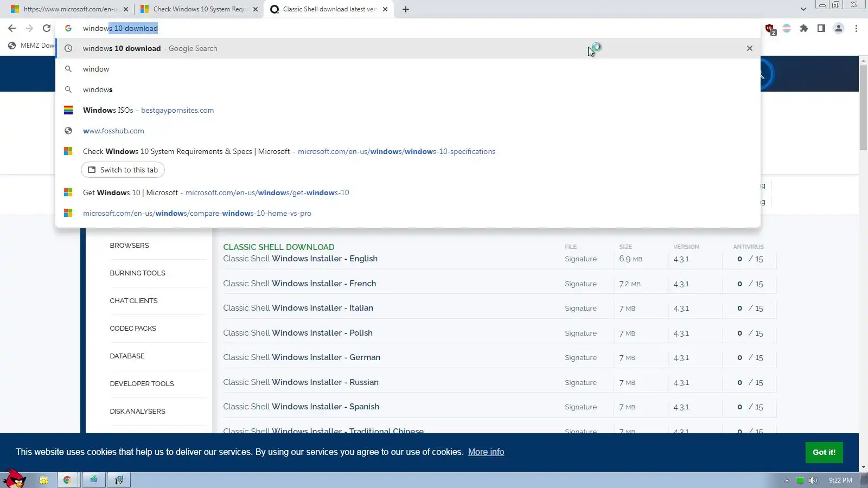Click the striped flag extension icon
The image size is (868, 488).
tap(787, 28)
